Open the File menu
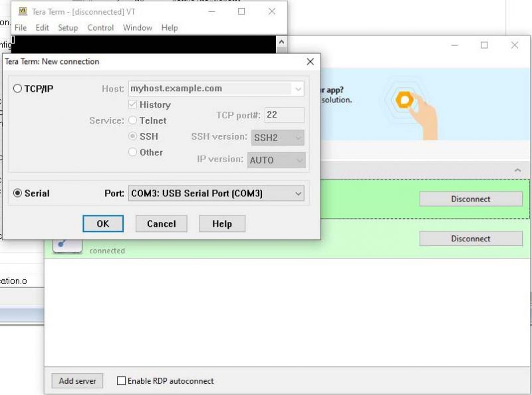This screenshot has width=532, height=395. click(21, 28)
